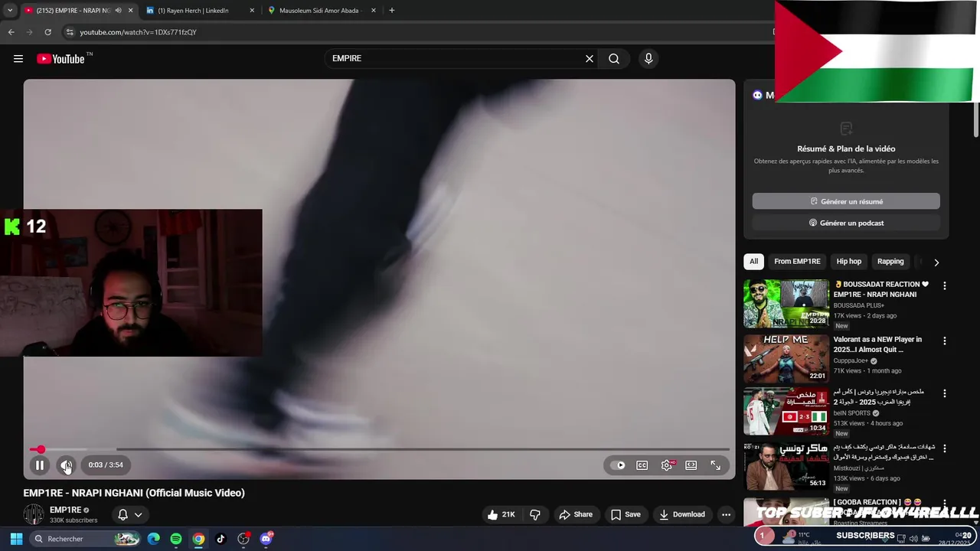Select the From EMP1RE chip
This screenshot has width=980, height=551.
coord(797,262)
